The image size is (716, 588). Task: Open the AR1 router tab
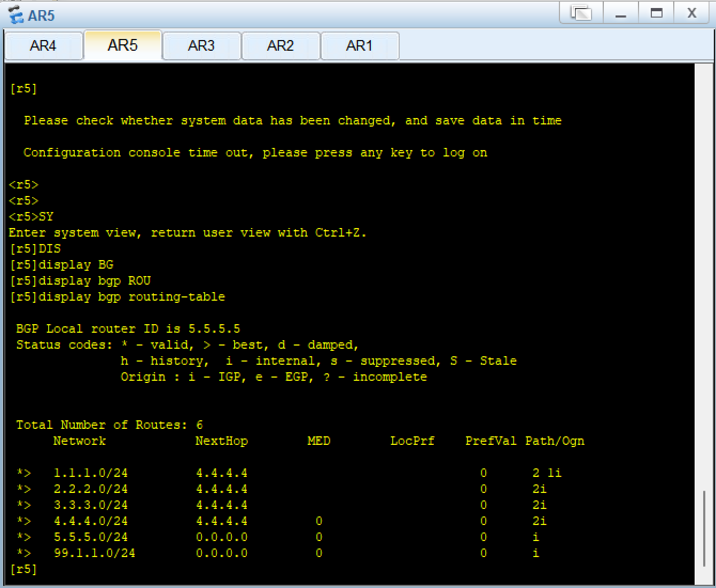coord(359,46)
